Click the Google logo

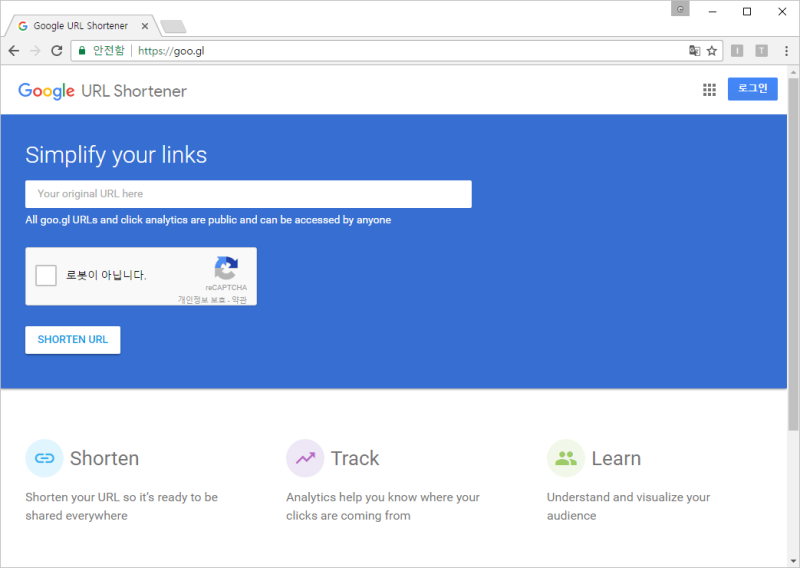pos(46,91)
